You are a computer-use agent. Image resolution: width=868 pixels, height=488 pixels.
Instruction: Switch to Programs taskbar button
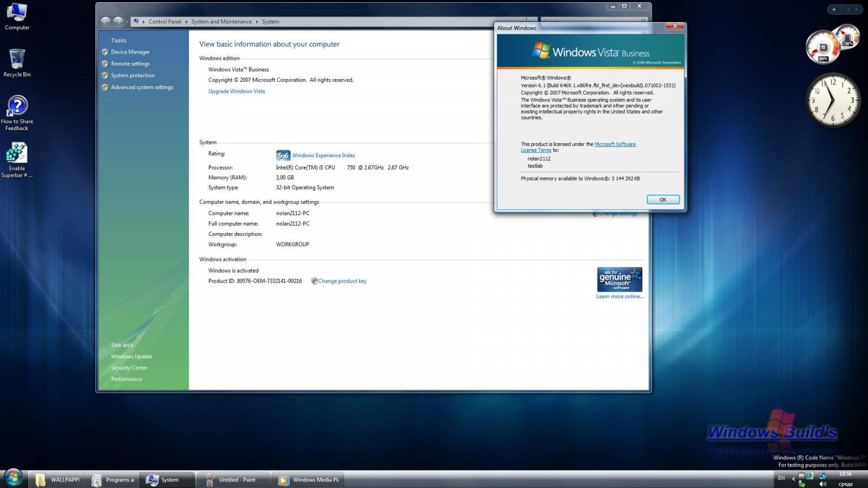[113, 480]
